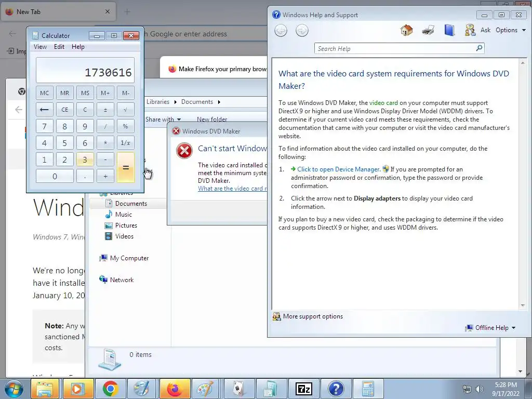Viewport: 532px width, 399px height.
Task: Open Calculator Help menu
Action: 78,47
